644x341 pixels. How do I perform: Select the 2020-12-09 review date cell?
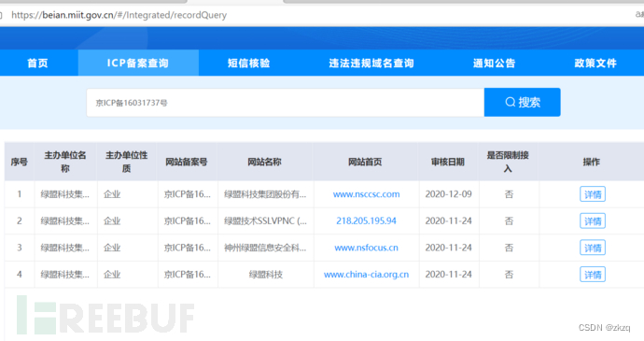click(449, 194)
